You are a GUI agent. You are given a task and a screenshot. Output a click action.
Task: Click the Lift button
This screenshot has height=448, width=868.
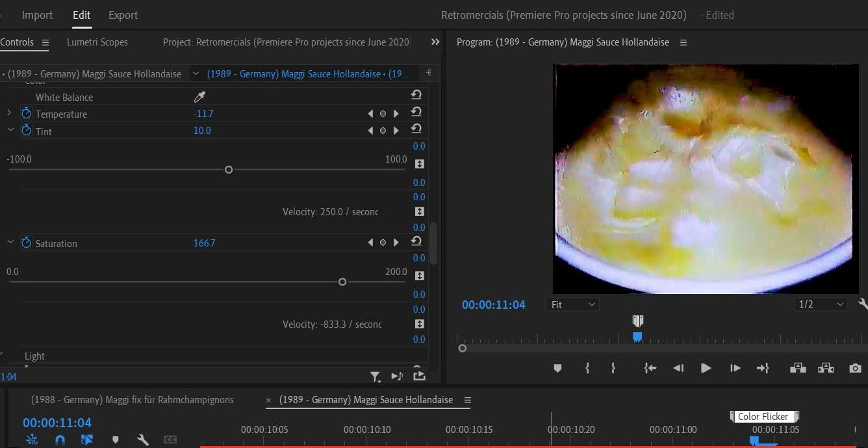(798, 368)
